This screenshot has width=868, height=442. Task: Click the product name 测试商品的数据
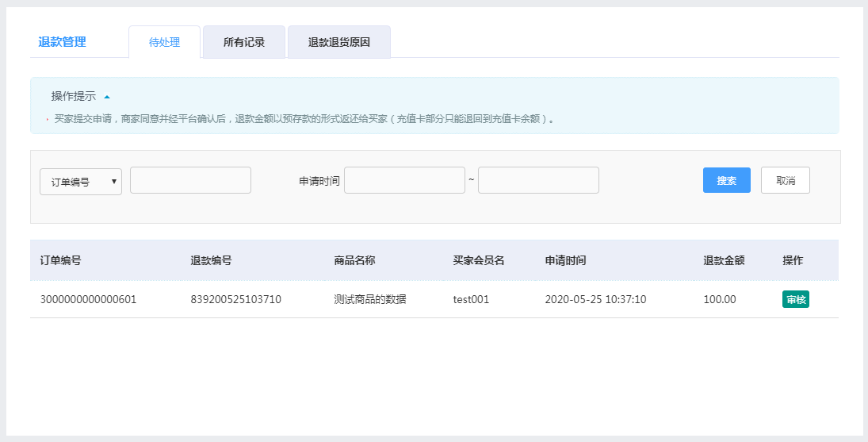tap(370, 300)
